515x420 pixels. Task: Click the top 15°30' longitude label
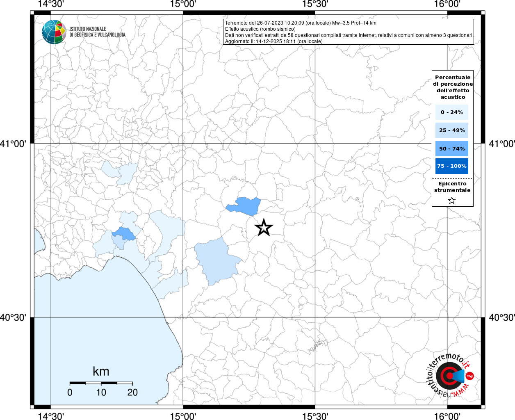(315, 4)
